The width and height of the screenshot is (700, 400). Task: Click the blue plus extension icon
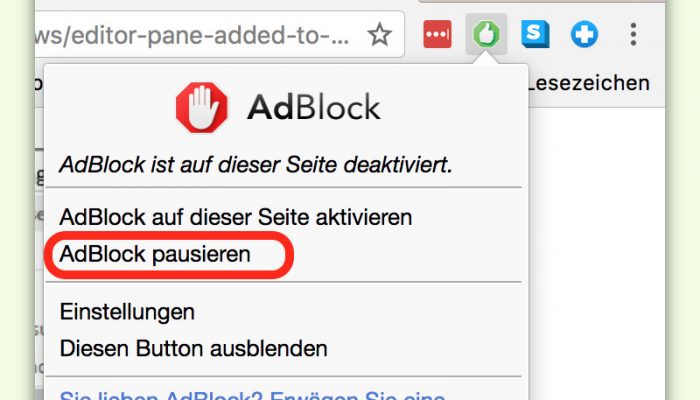tap(584, 34)
